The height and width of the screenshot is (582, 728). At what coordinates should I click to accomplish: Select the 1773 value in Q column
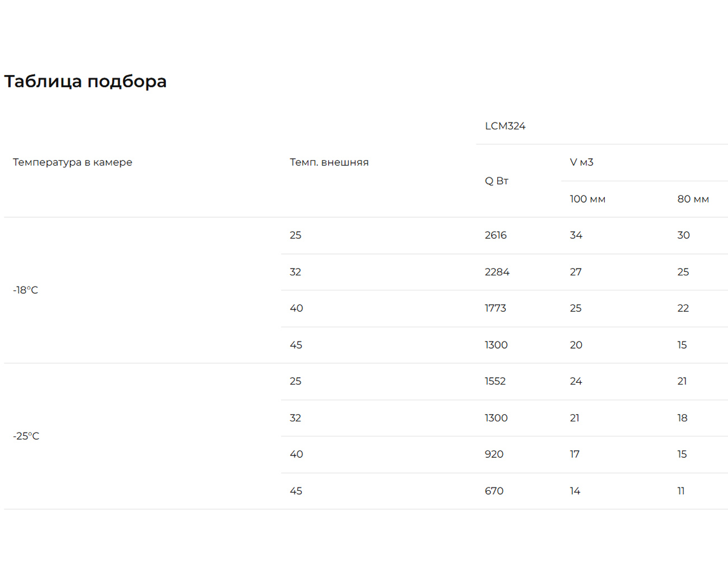(x=495, y=308)
